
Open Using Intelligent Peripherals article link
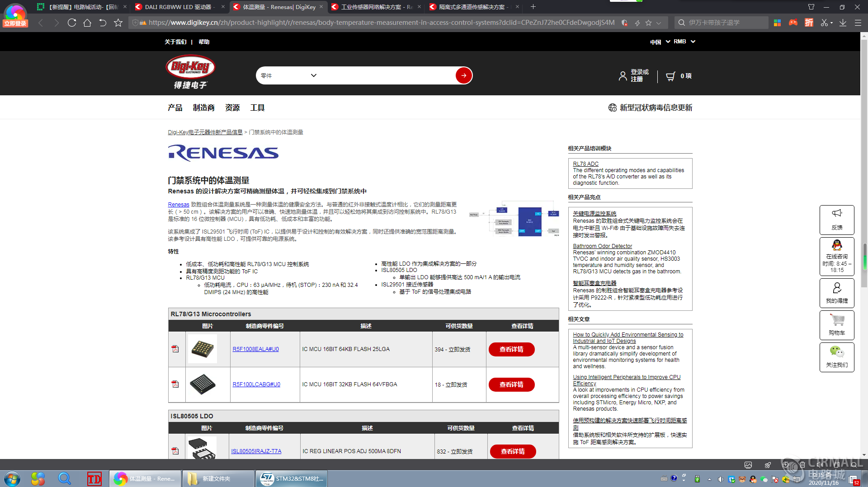(x=627, y=380)
